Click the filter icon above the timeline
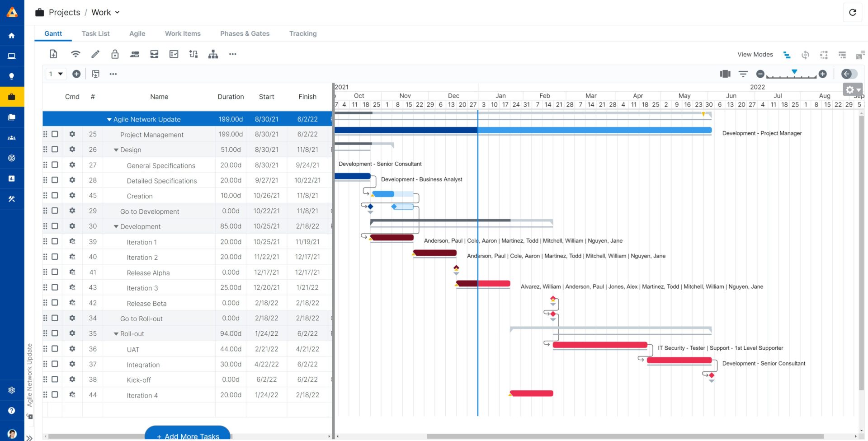 click(743, 74)
